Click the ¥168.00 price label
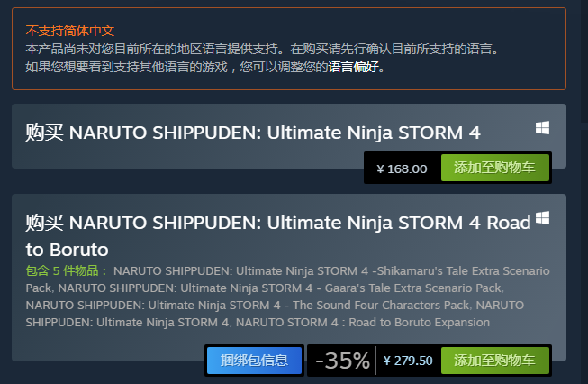The height and width of the screenshot is (384, 588). [402, 169]
